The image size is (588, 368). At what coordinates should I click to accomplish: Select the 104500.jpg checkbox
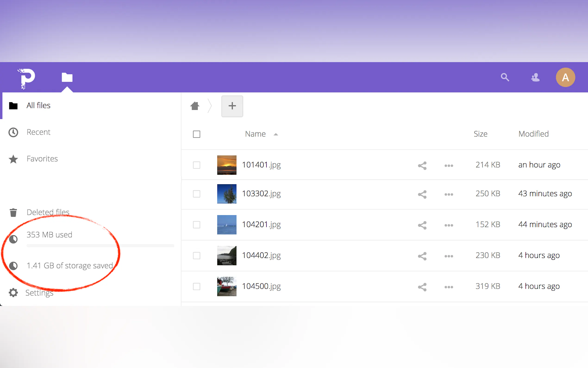click(x=196, y=286)
